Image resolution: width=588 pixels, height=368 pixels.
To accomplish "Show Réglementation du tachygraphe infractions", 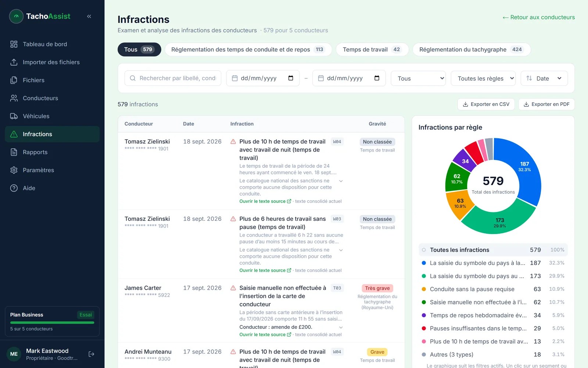I will (472, 50).
